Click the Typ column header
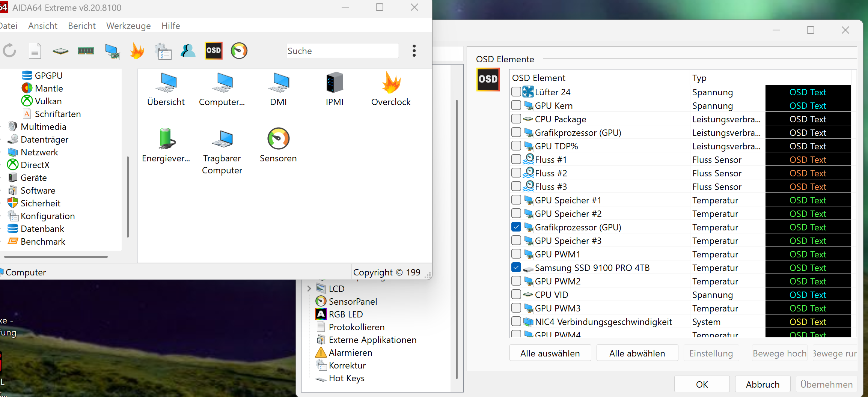The width and height of the screenshot is (868, 397). click(727, 78)
